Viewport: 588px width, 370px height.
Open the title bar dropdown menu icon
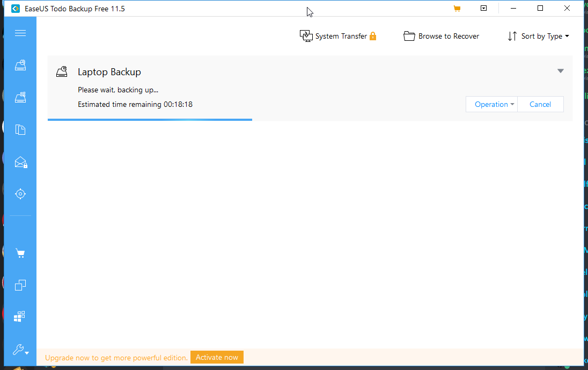(484, 8)
